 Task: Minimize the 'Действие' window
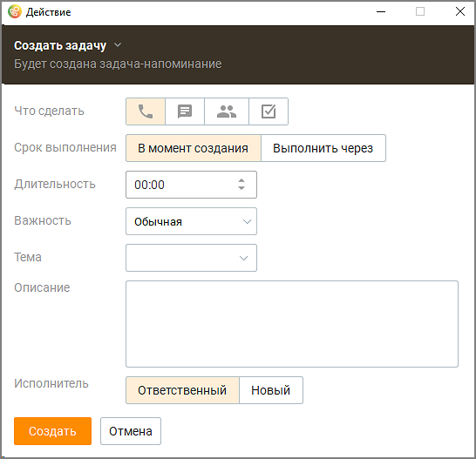point(381,12)
